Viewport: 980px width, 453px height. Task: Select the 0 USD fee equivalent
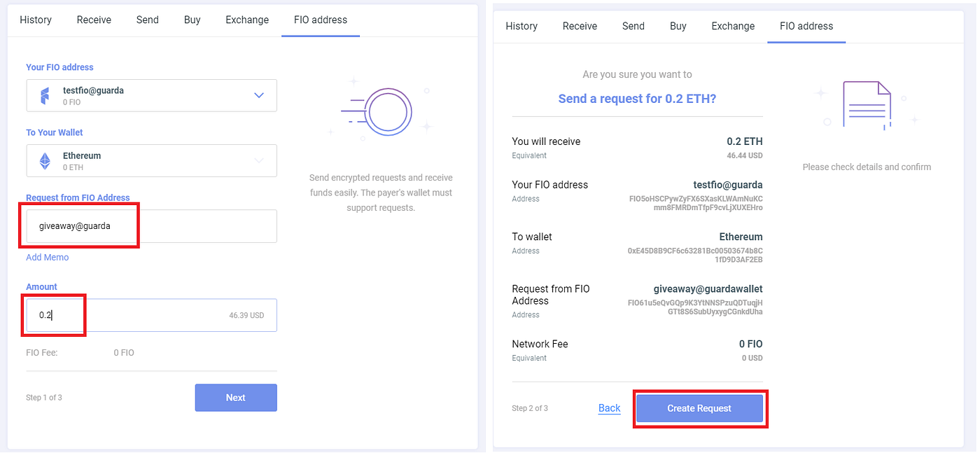point(752,358)
